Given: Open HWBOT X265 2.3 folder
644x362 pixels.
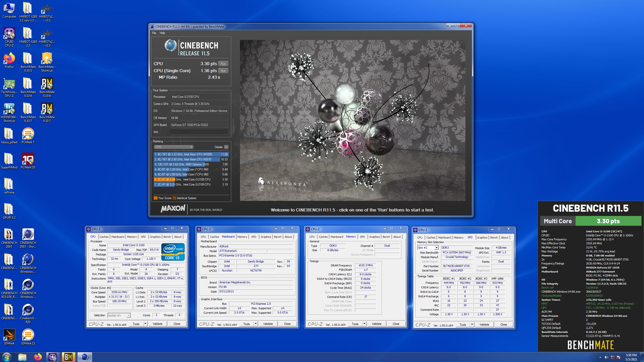Looking at the screenshot, I should 28,37.
